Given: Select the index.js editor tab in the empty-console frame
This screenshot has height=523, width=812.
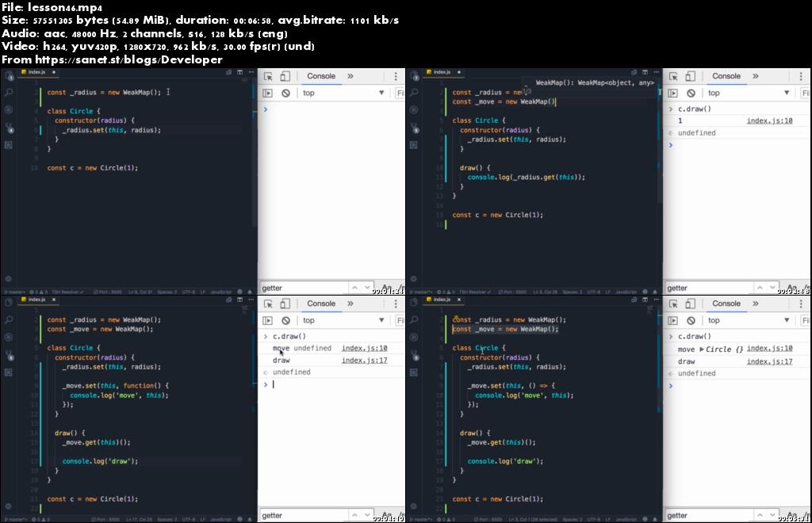Looking at the screenshot, I should [36, 72].
